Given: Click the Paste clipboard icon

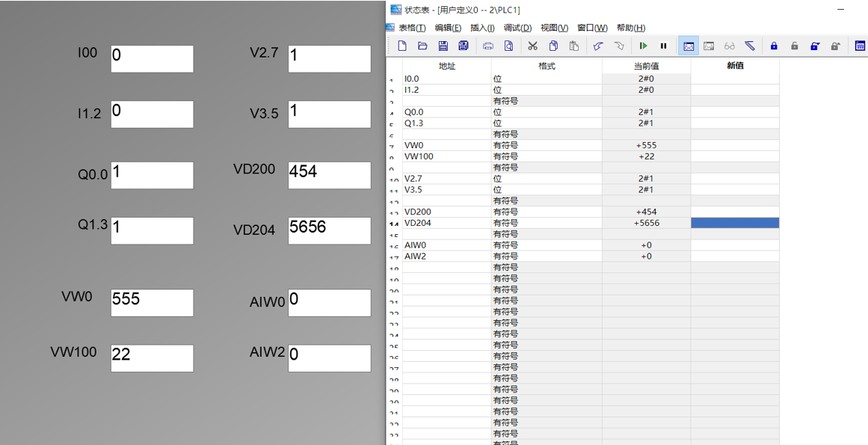Looking at the screenshot, I should [x=574, y=46].
